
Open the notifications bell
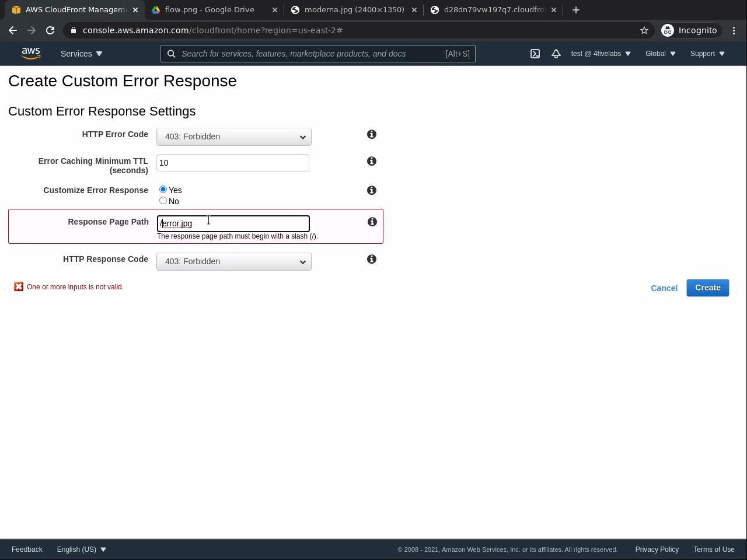[x=556, y=54]
